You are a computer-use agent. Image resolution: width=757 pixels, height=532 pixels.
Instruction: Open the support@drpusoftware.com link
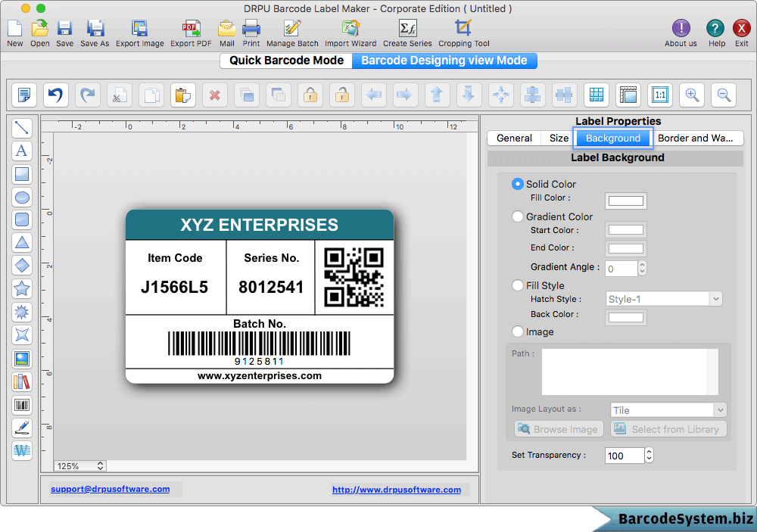pyautogui.click(x=110, y=489)
